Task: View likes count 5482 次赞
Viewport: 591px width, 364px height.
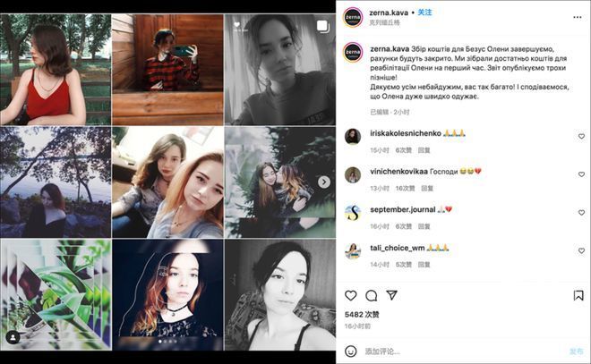Action: point(362,315)
